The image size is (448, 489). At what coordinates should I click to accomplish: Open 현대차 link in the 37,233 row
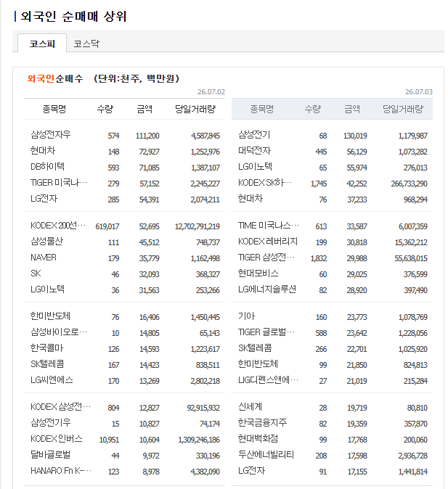[x=251, y=198]
